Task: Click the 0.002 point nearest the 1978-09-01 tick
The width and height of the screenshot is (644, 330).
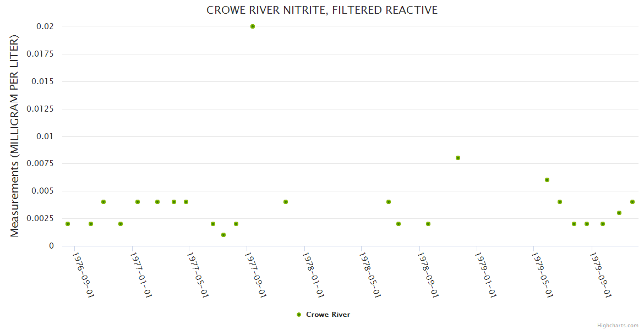Action: pyautogui.click(x=428, y=224)
